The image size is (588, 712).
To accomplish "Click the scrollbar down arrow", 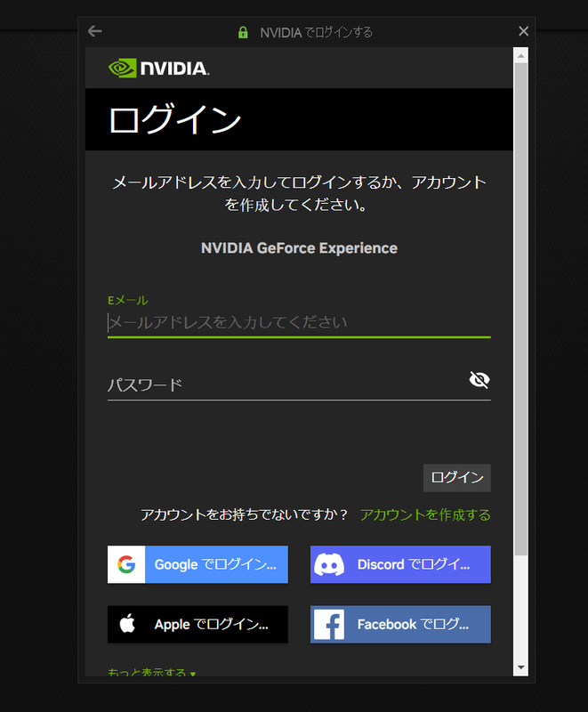I will [x=521, y=667].
